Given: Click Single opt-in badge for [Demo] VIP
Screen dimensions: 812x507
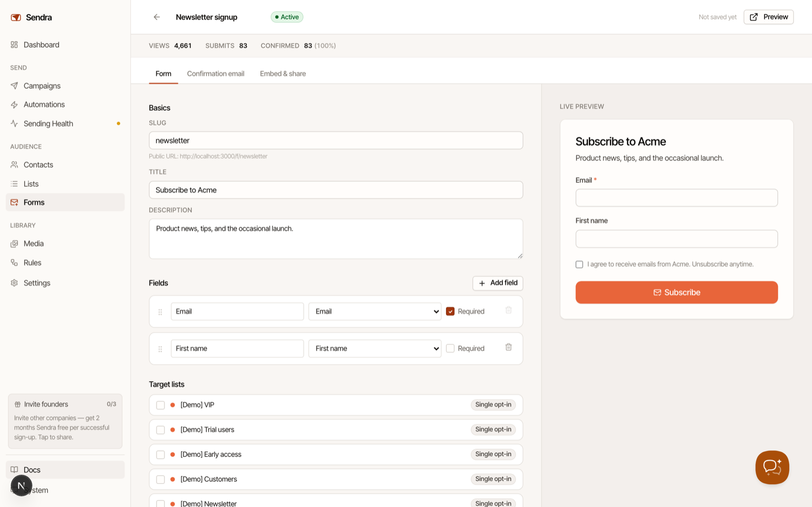Looking at the screenshot, I should (493, 405).
